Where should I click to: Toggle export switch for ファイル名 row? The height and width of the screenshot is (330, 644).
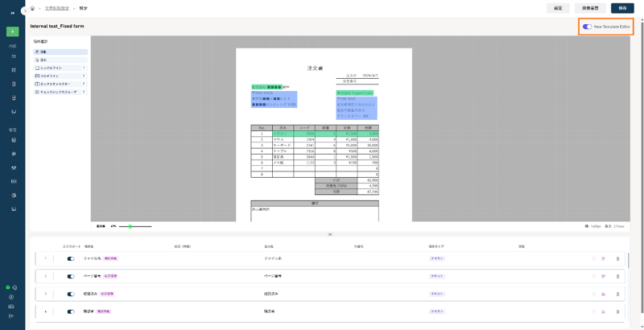click(x=71, y=258)
